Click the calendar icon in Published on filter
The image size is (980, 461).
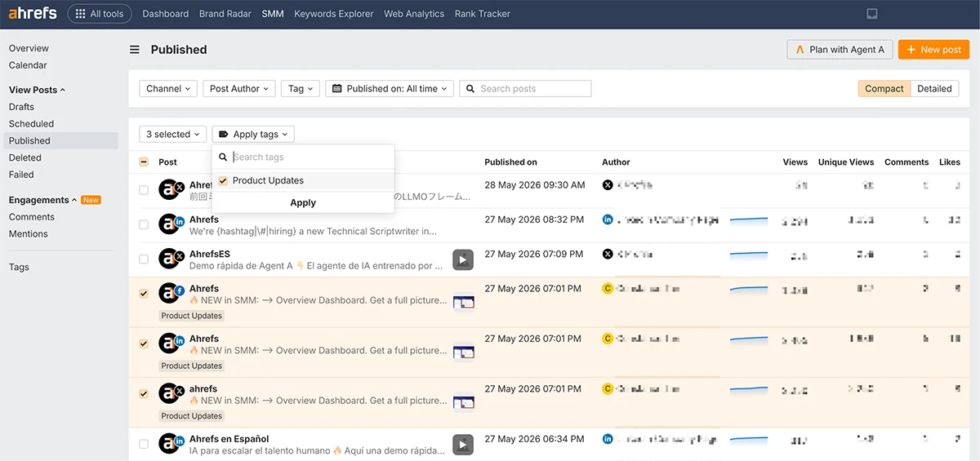pos(336,89)
